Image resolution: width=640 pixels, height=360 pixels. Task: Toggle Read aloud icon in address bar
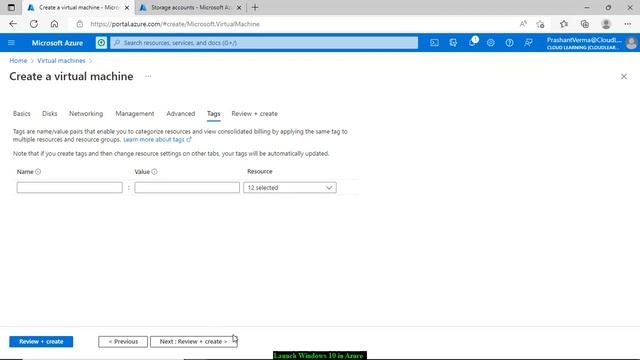click(523, 24)
